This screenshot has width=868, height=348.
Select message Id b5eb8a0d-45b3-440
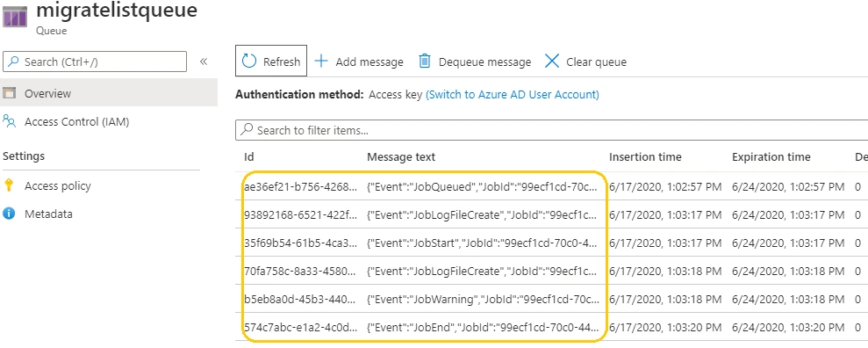pos(300,300)
